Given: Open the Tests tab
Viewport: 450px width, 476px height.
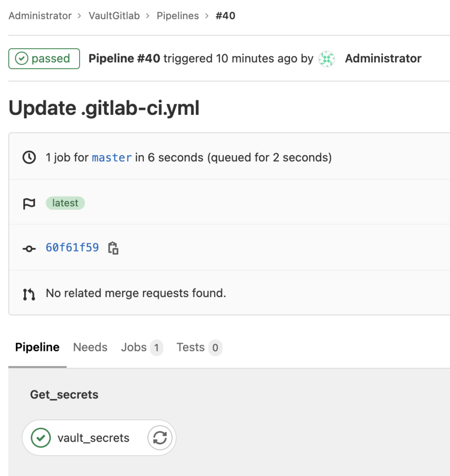Looking at the screenshot, I should [x=190, y=347].
